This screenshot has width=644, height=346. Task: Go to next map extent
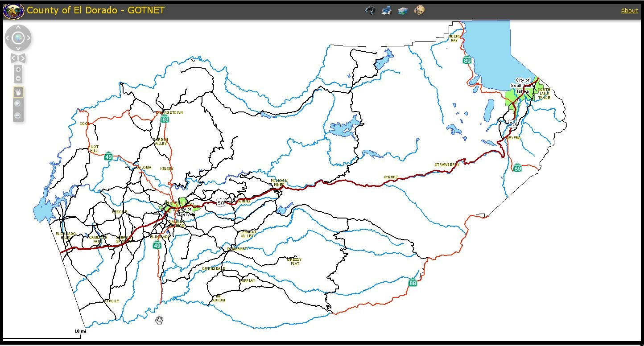coord(22,58)
